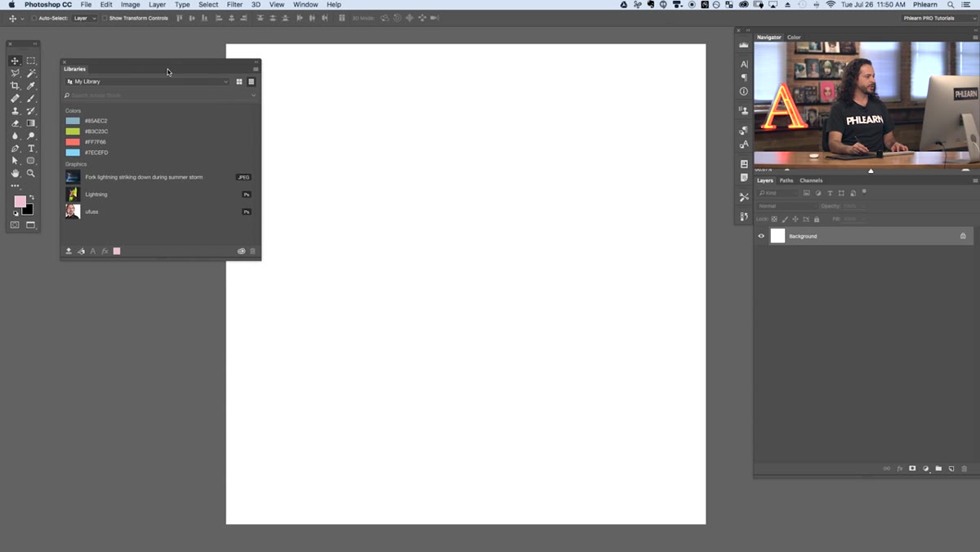Open the Histogram panel icon

coord(744,47)
